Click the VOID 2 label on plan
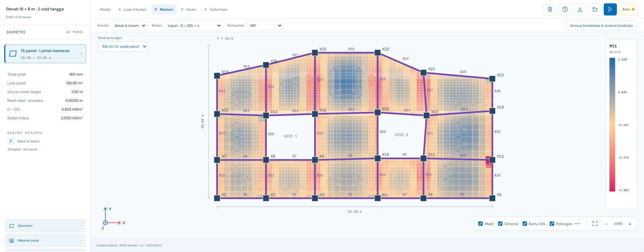The image size is (644, 252). [401, 135]
